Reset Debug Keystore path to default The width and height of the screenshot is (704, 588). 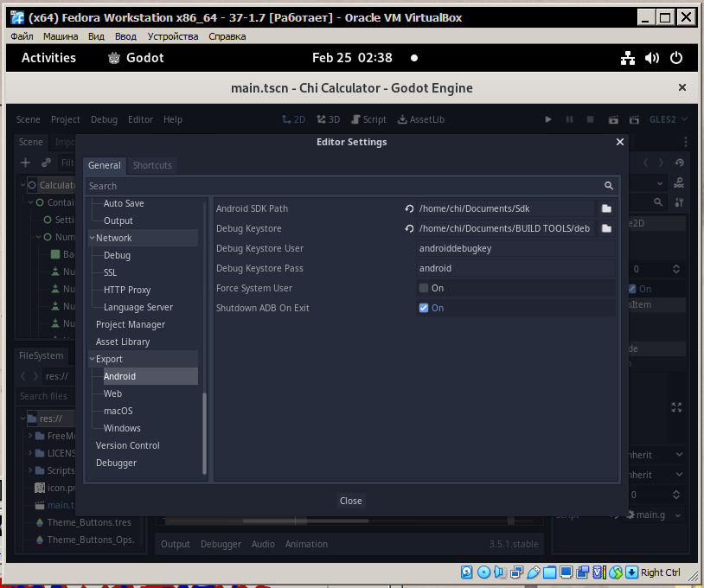pyautogui.click(x=409, y=228)
